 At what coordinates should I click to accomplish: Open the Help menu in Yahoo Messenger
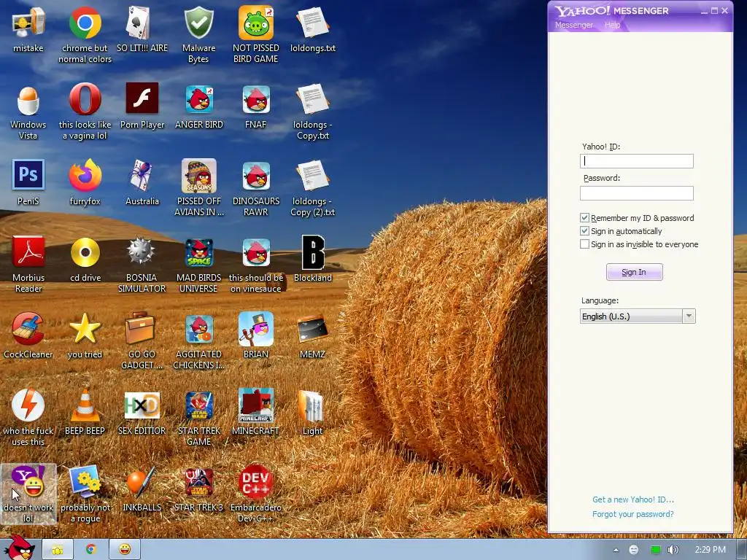coord(612,25)
